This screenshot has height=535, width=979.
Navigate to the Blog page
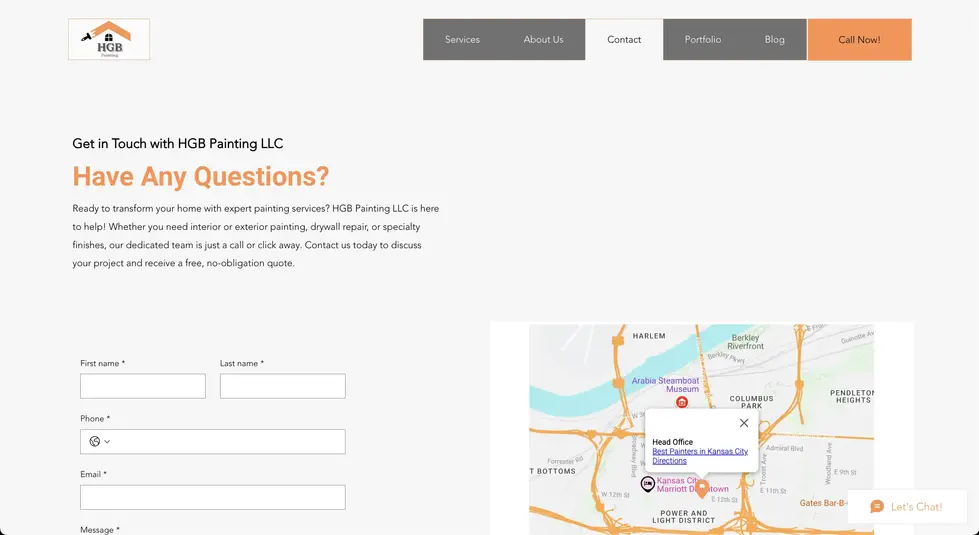pos(774,39)
